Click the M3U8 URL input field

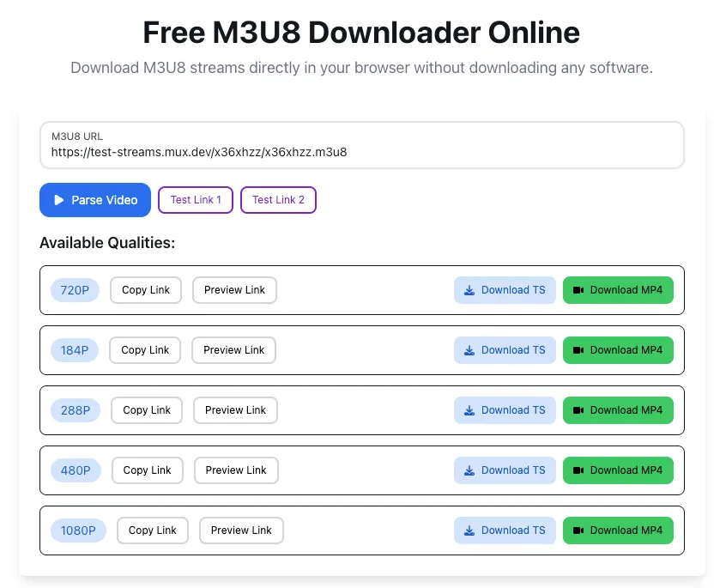click(361, 152)
